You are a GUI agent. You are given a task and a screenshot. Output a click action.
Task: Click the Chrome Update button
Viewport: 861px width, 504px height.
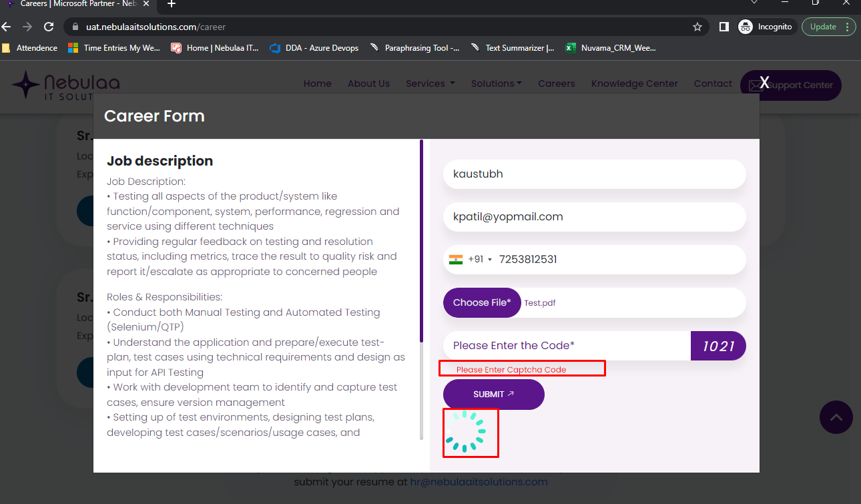coord(829,27)
